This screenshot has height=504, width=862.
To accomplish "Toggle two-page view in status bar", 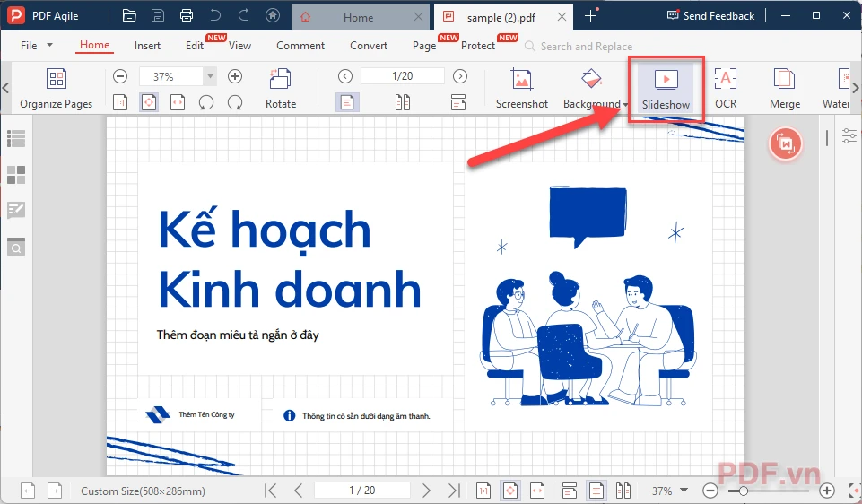I will point(623,491).
